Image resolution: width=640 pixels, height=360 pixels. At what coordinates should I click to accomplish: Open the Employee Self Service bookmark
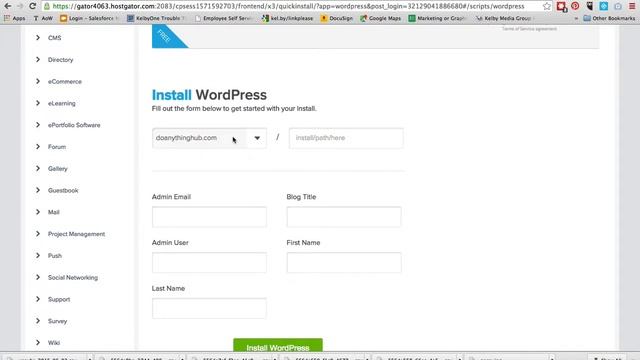tap(223, 18)
